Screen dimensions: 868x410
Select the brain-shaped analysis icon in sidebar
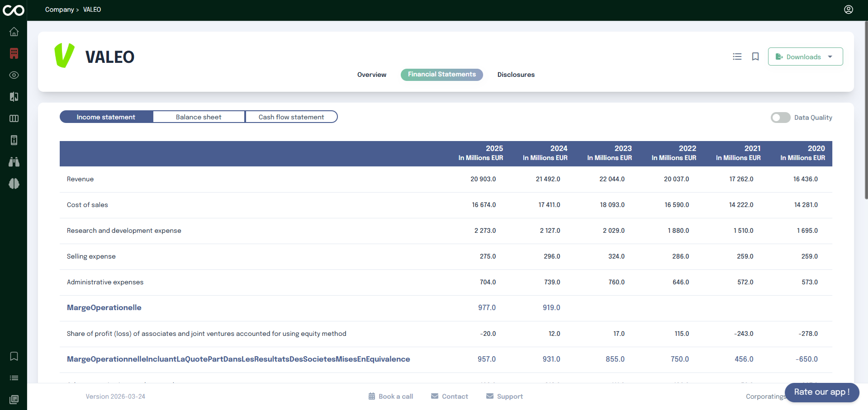click(14, 184)
